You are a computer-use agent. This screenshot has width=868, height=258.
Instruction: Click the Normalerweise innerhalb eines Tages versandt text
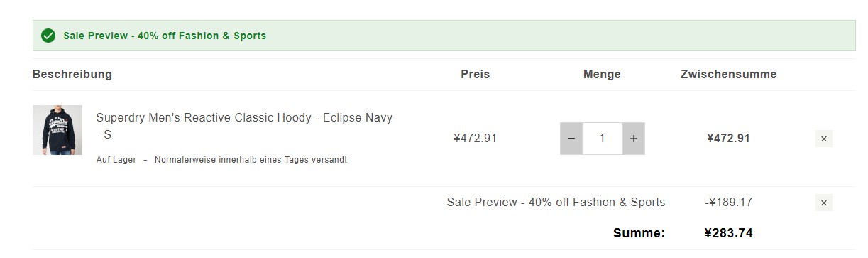(251, 160)
